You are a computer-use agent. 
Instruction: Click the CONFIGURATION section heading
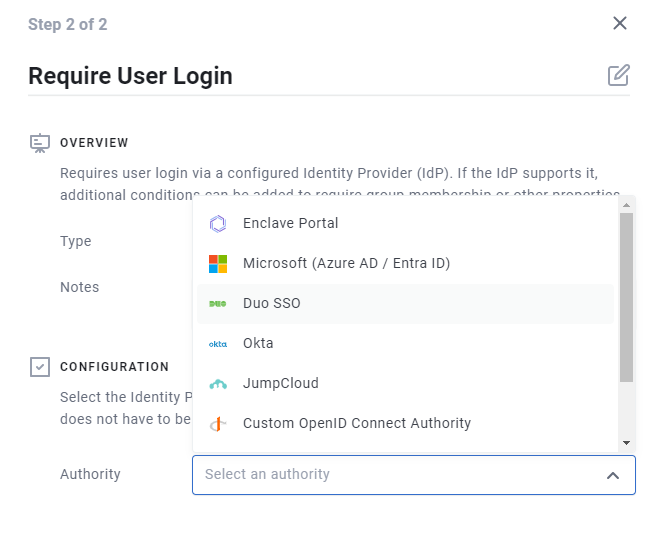click(115, 367)
